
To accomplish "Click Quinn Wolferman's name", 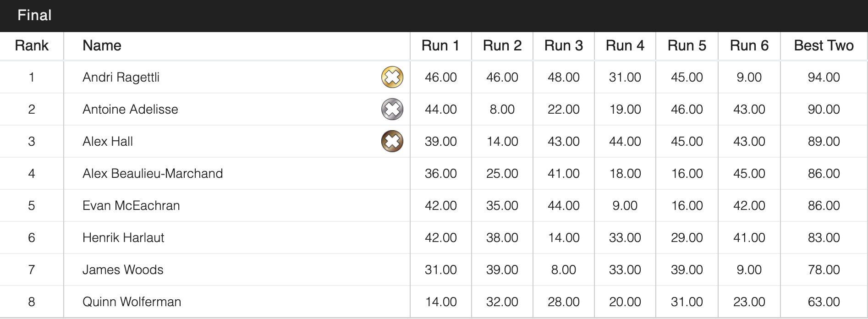I will 132,302.
